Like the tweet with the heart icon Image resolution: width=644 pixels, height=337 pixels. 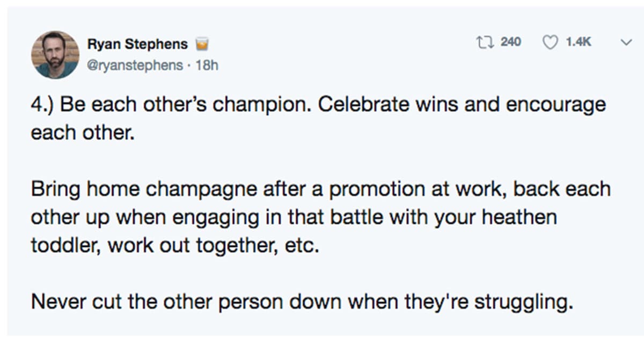pos(550,42)
